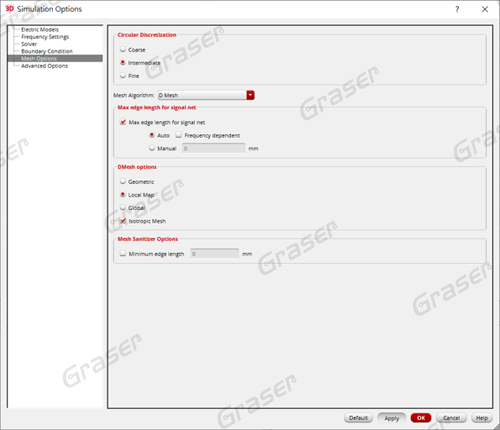Open Solver settings page
500x430 pixels.
click(x=29, y=44)
